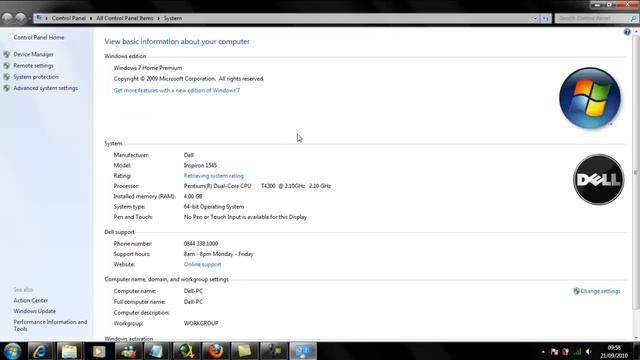The image size is (640, 360).
Task: Click the Windows 7 Home Premium text
Action: pos(148,68)
